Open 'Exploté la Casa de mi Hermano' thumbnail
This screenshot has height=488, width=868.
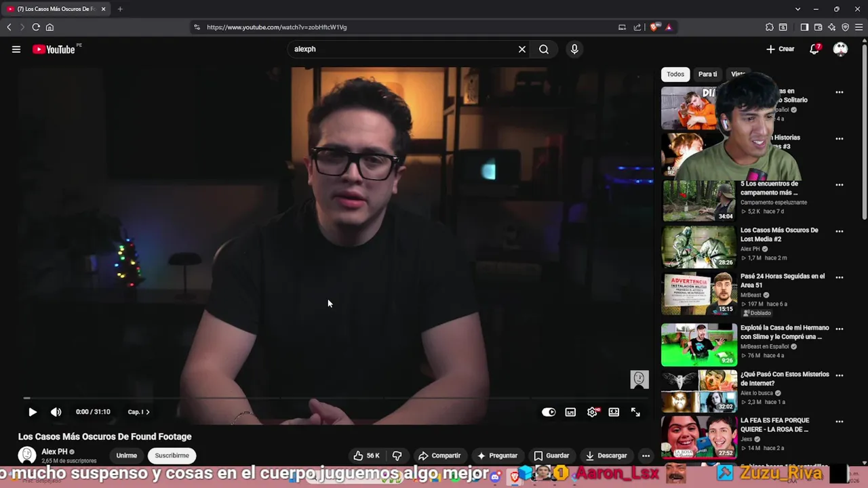(698, 344)
